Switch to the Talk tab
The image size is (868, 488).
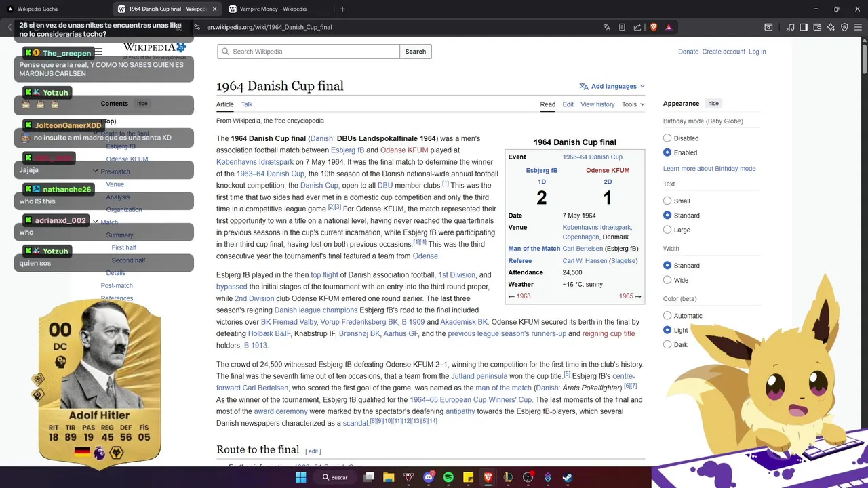(247, 104)
